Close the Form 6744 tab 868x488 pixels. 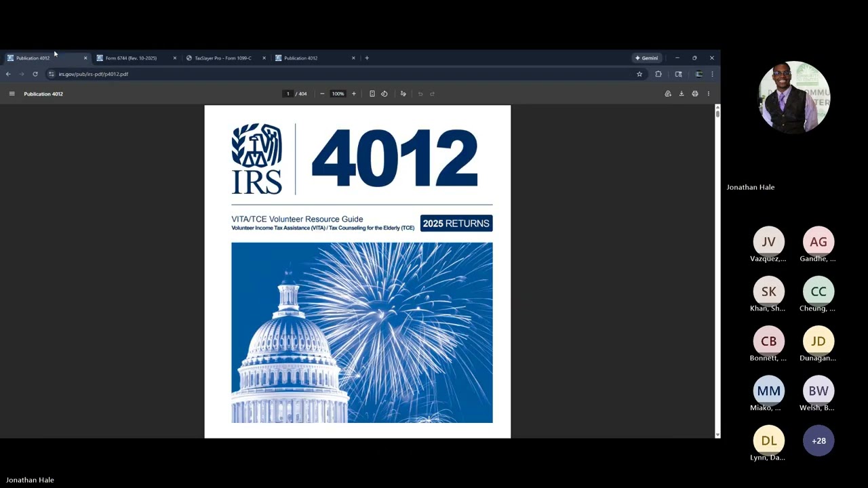[174, 58]
